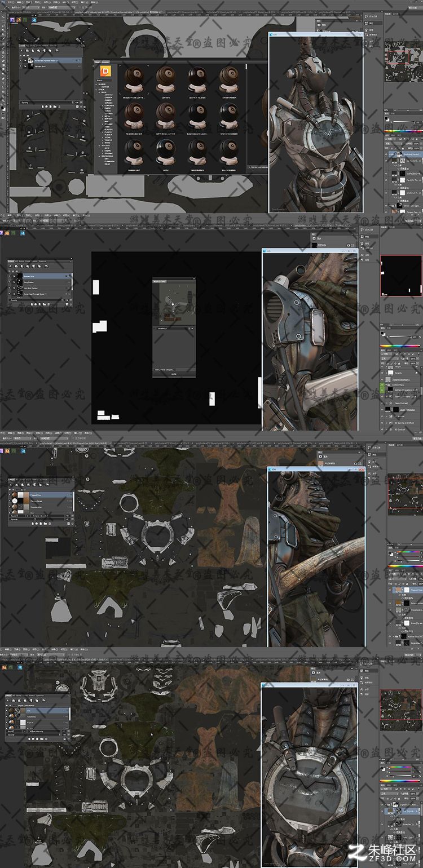Click the DONE button in the mask editor dialog
Image resolution: width=423 pixels, height=868 pixels.
174,374
